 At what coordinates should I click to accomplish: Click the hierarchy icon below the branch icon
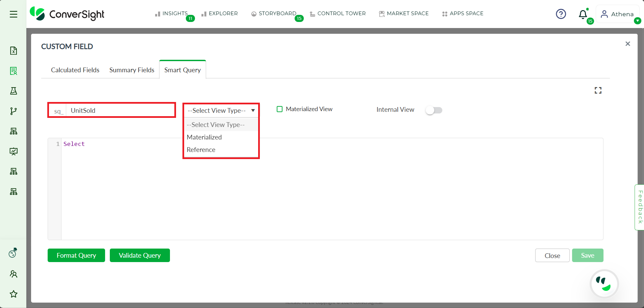click(14, 131)
